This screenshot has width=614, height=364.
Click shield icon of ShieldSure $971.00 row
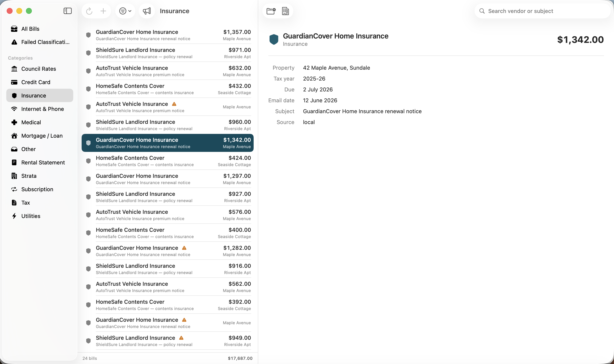click(89, 53)
